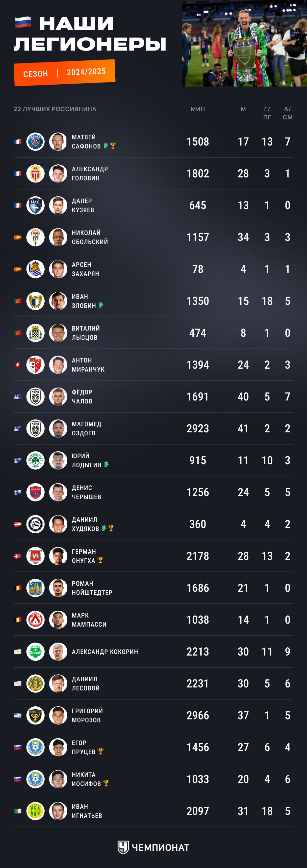307x868 pixels.
Task: Click the Real Sociedad club crest
Action: 35,269
